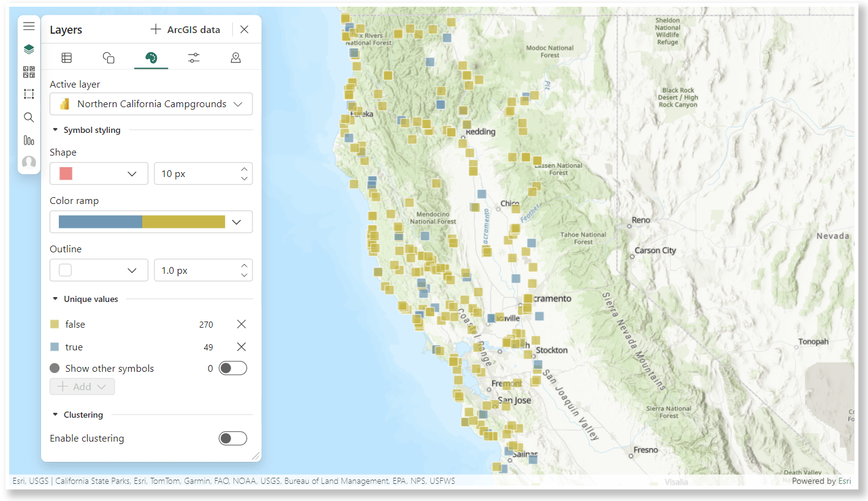
Task: Click the Esri map attribution text
Action: click(x=234, y=481)
